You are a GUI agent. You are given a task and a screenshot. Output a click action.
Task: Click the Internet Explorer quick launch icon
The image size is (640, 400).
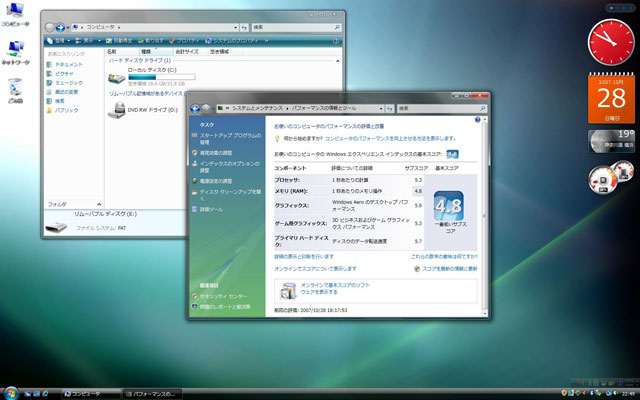click(x=45, y=393)
